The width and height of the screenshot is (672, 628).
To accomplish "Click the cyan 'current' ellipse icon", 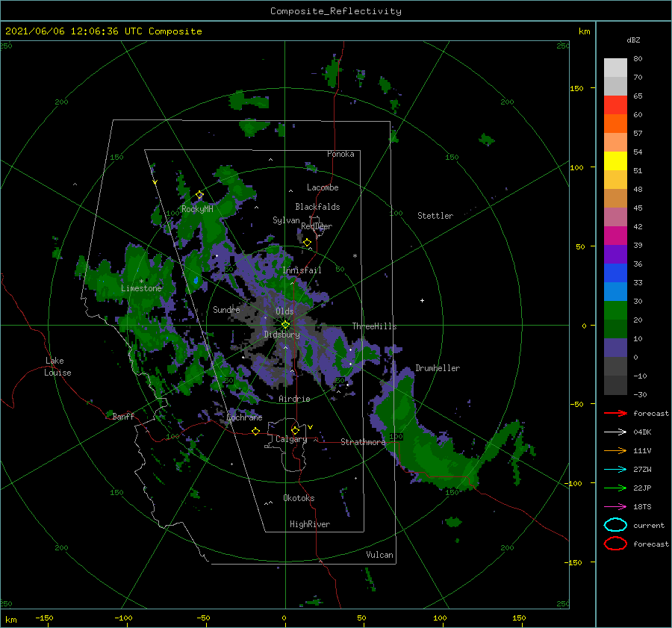I will tap(615, 525).
